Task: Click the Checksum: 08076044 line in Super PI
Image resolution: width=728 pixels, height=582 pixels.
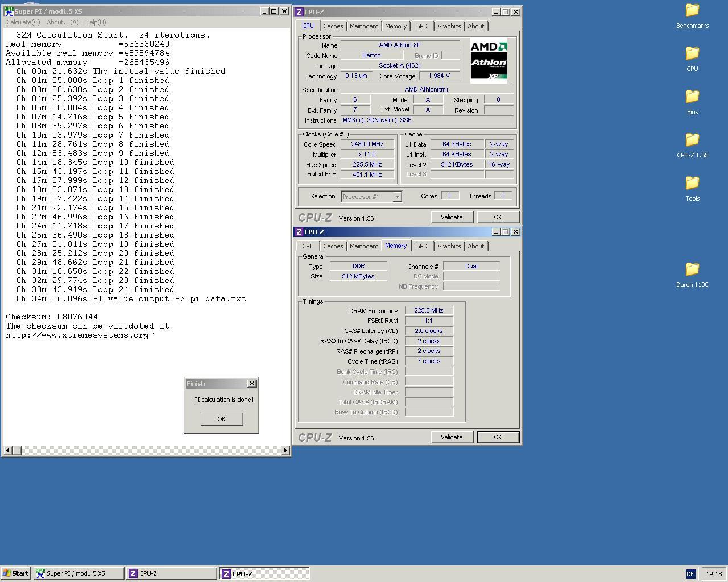Action: 52,317
